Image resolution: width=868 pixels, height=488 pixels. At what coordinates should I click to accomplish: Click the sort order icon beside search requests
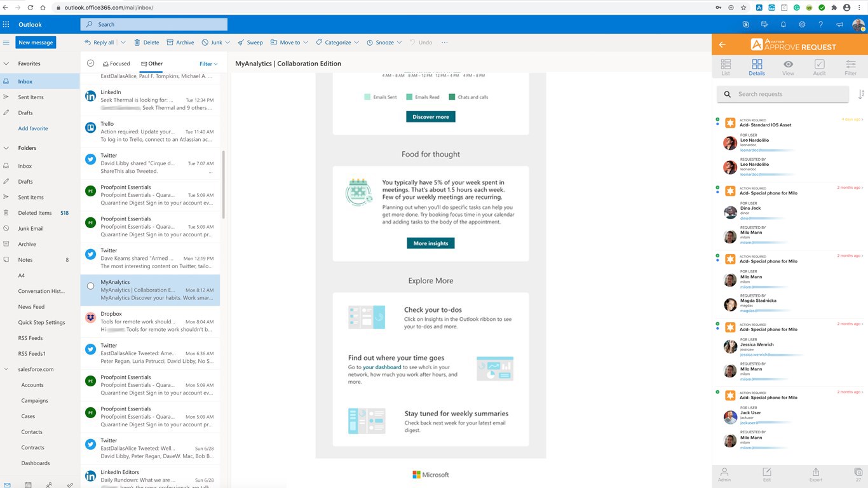coord(861,94)
